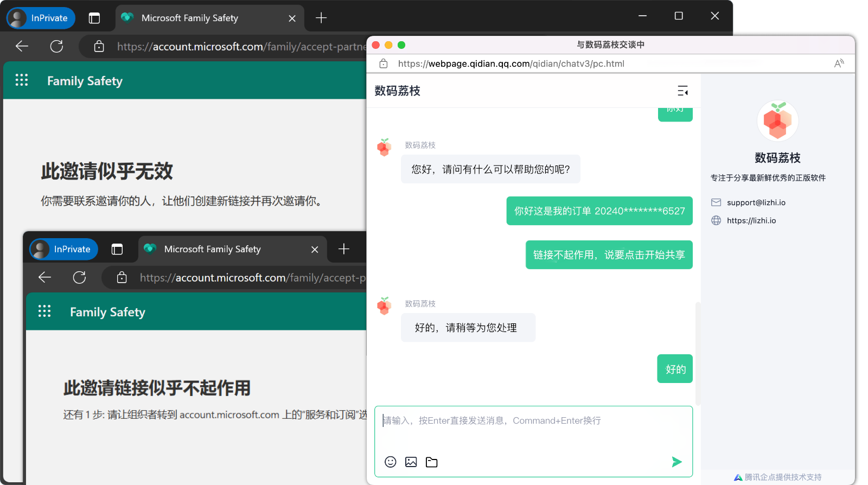Viewport: 868px width, 485px height.
Task: Open tab actions menu icon in lower Edge window
Action: [117, 249]
